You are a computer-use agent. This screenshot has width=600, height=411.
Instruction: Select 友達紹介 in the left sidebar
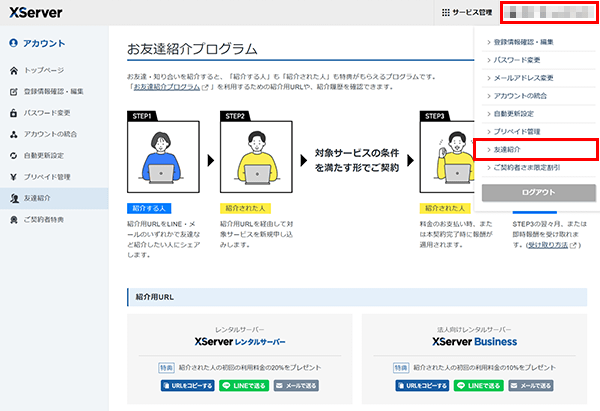[x=43, y=198]
